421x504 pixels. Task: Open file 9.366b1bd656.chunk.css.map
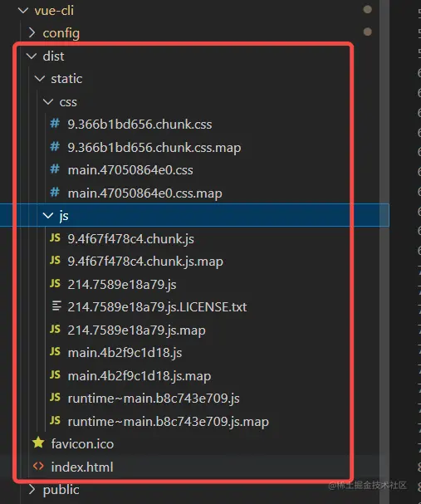[154, 148]
